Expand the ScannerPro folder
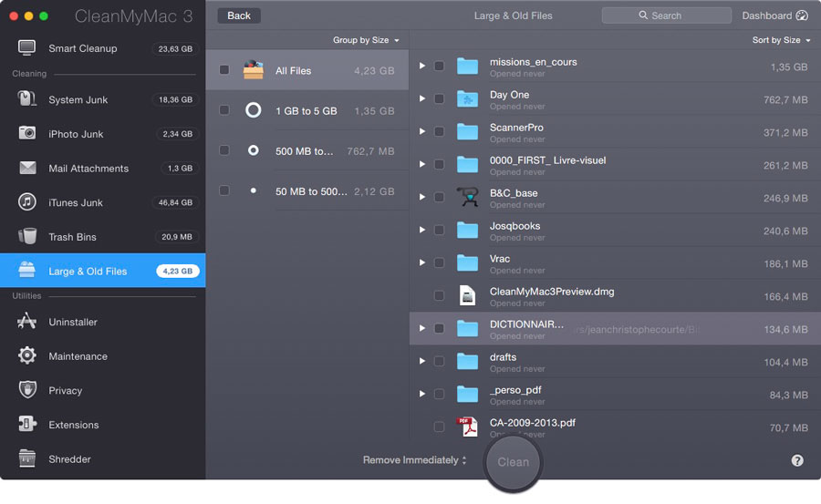Screen dimensions: 821x504 (x=422, y=131)
